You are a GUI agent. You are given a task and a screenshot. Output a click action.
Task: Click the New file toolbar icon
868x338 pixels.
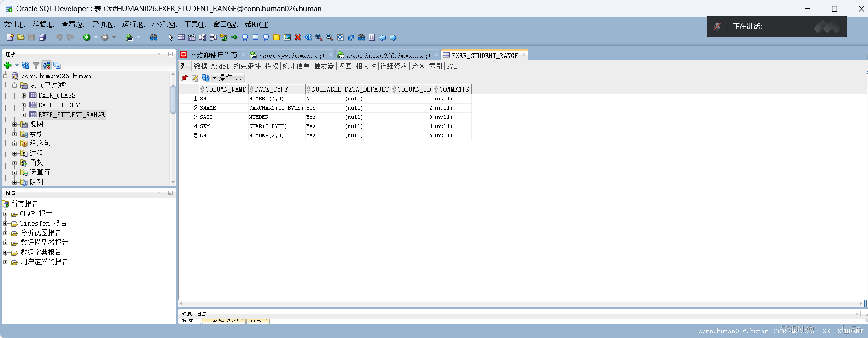pos(10,37)
